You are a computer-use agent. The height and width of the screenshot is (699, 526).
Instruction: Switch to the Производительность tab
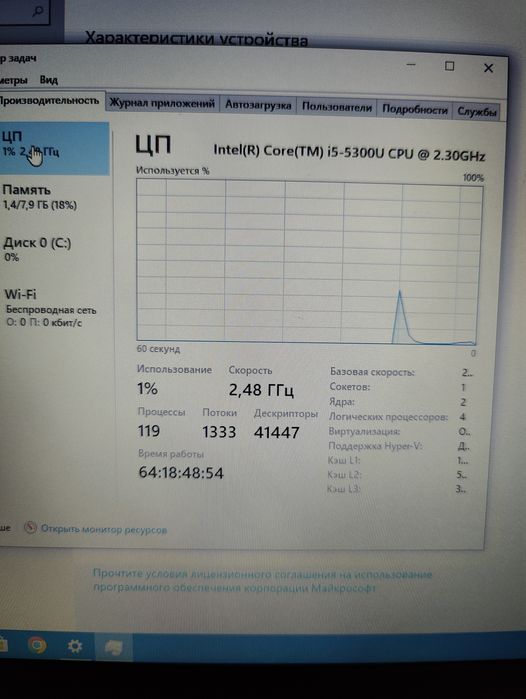(x=50, y=100)
